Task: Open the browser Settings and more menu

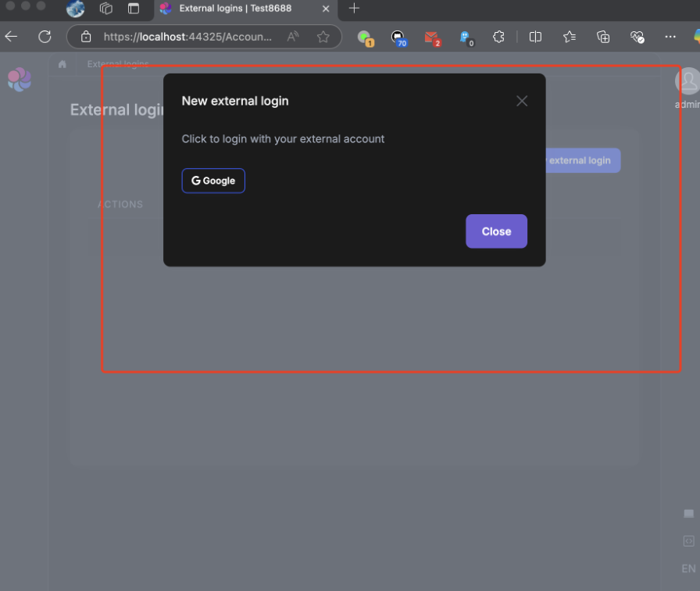Action: (x=670, y=37)
